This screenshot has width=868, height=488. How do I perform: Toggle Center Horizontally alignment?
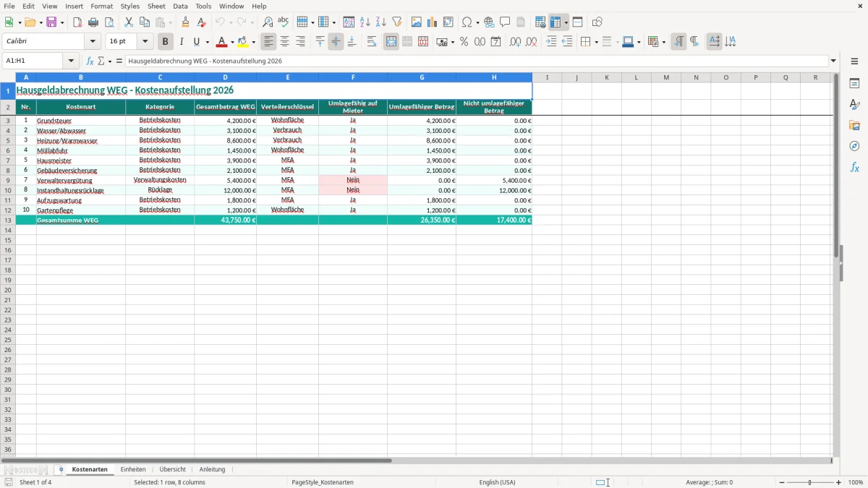(x=284, y=42)
